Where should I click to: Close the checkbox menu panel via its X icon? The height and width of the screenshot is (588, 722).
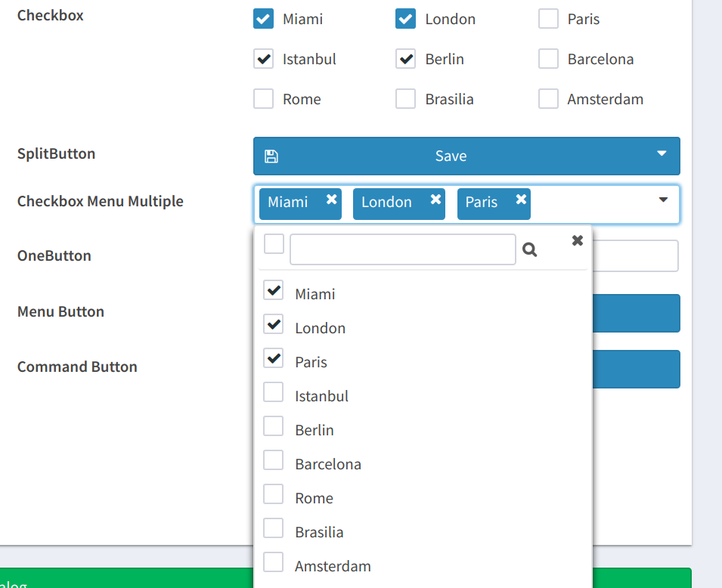click(577, 240)
